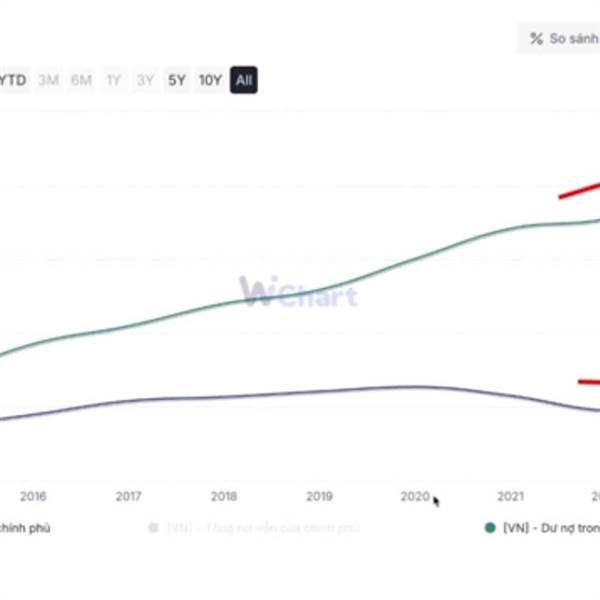600x600 pixels.
Task: Pick the 6M range option
Action: pos(81,80)
